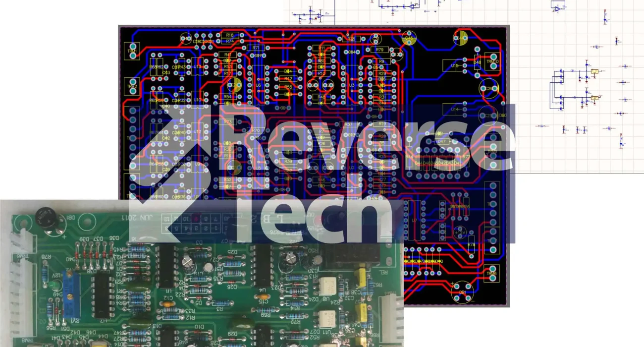Click the R29 resistor label
644x347 pixels.
382,73
